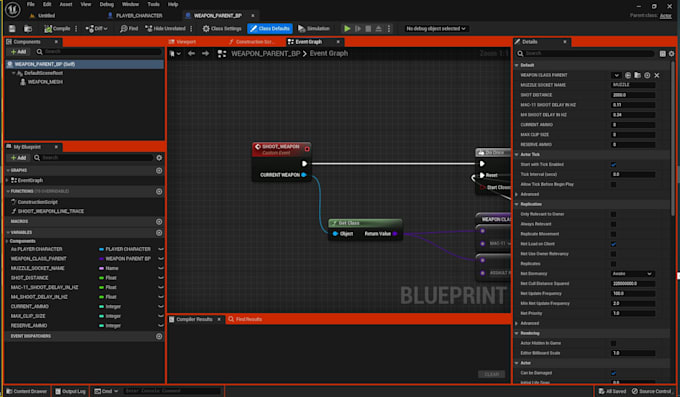Open the graph bookmarks dropdown
Screen dimensions: 680x397
click(175, 54)
